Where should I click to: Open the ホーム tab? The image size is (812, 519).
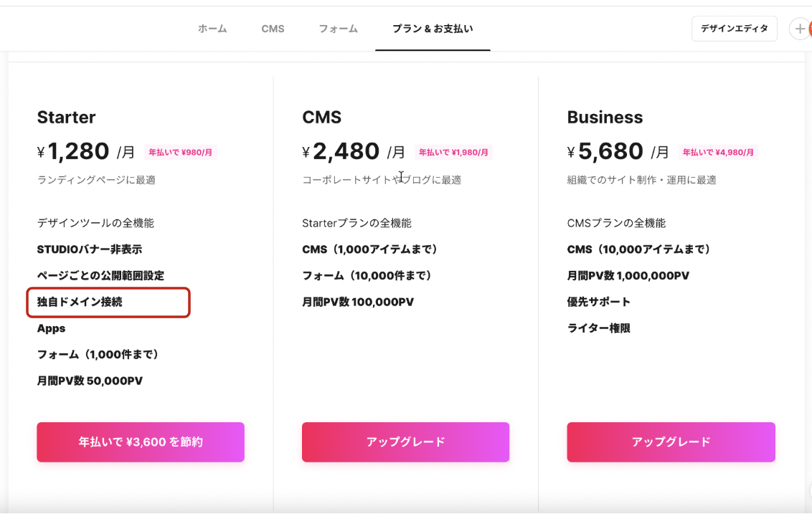[x=212, y=29]
